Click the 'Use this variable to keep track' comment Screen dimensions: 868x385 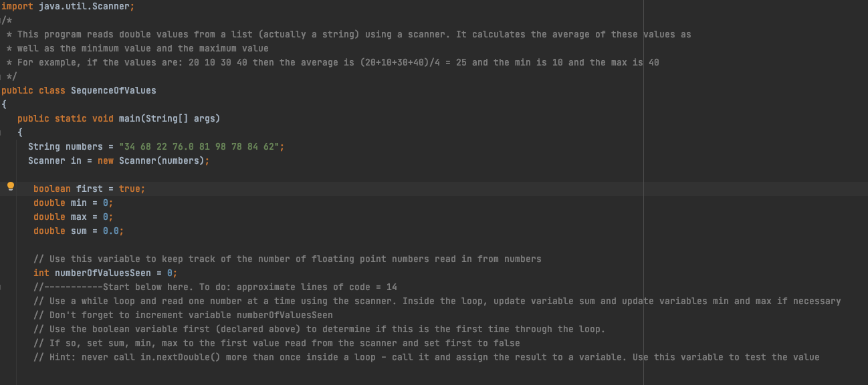tap(288, 259)
